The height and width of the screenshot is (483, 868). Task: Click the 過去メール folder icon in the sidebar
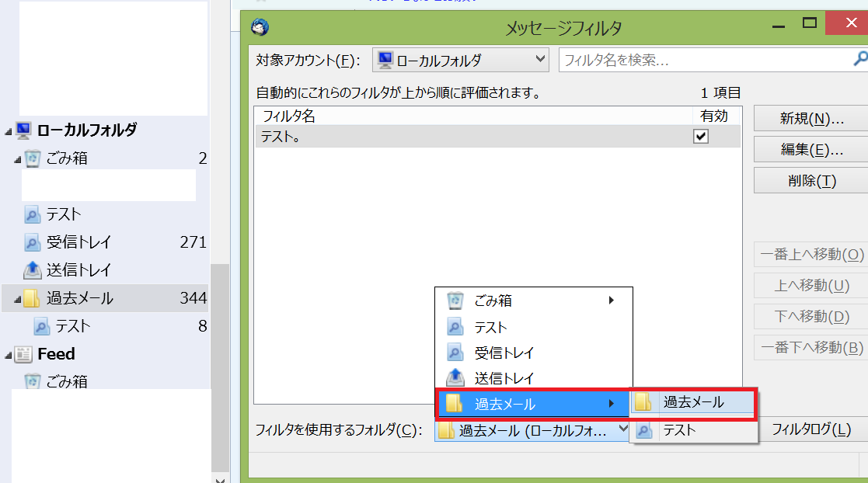point(32,298)
